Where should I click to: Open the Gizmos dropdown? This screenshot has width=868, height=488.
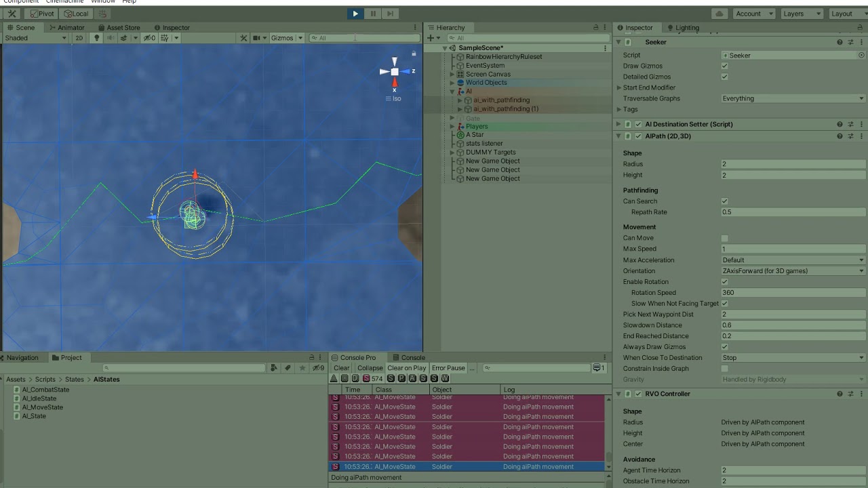[x=287, y=38]
